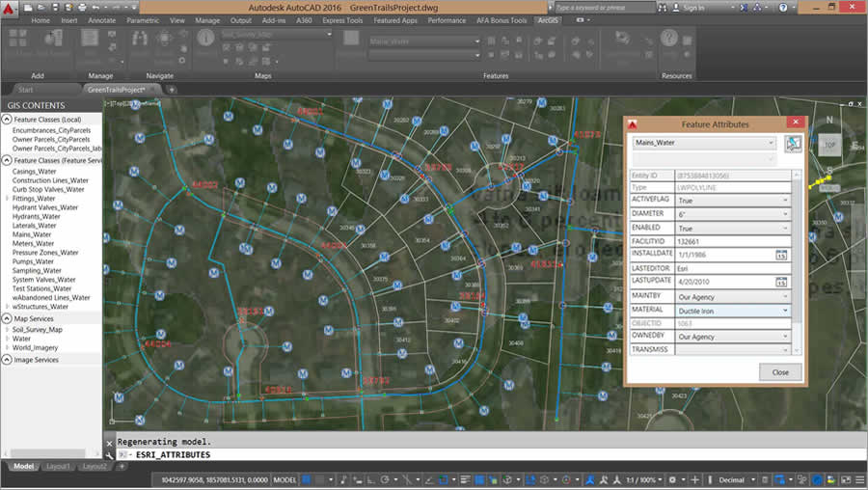Switch to the Annotate ribbon tab

(x=101, y=19)
